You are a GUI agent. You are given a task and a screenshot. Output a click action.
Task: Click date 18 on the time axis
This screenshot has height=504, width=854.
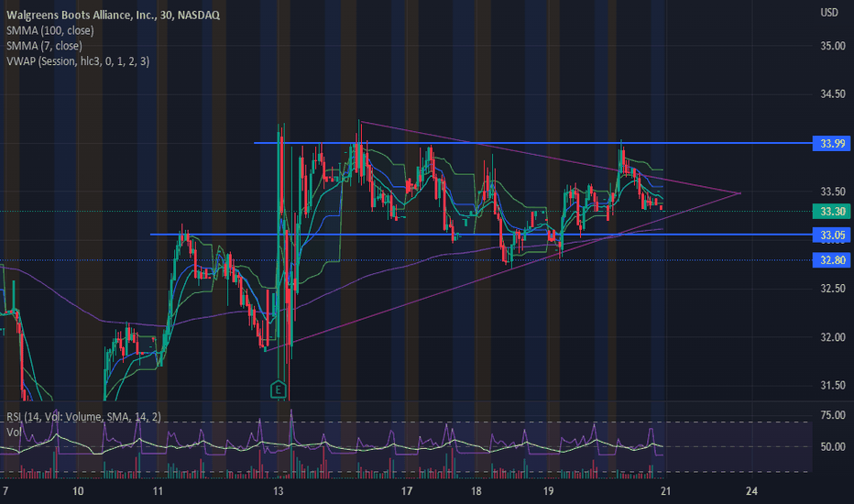[x=476, y=491]
